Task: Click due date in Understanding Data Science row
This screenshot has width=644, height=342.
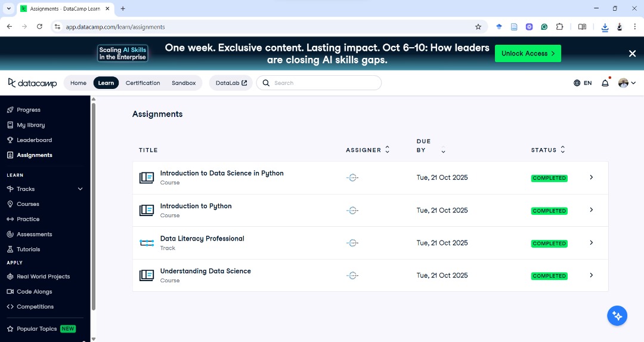Action: tap(442, 275)
